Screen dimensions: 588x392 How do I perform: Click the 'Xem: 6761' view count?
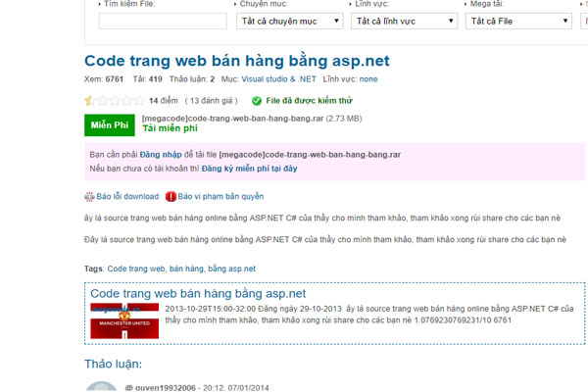[x=104, y=79]
